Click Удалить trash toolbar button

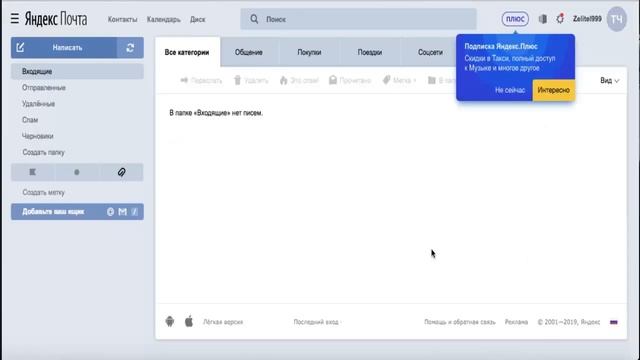coord(251,80)
